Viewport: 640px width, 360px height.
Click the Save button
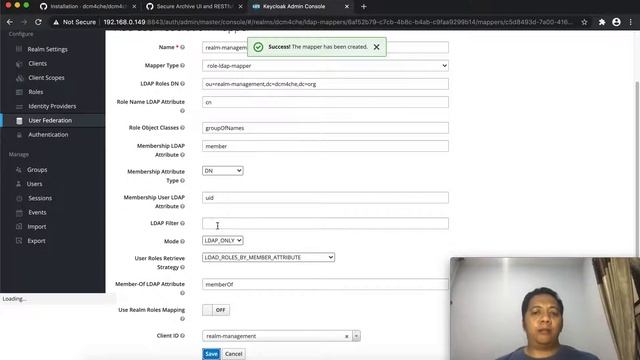(x=211, y=354)
